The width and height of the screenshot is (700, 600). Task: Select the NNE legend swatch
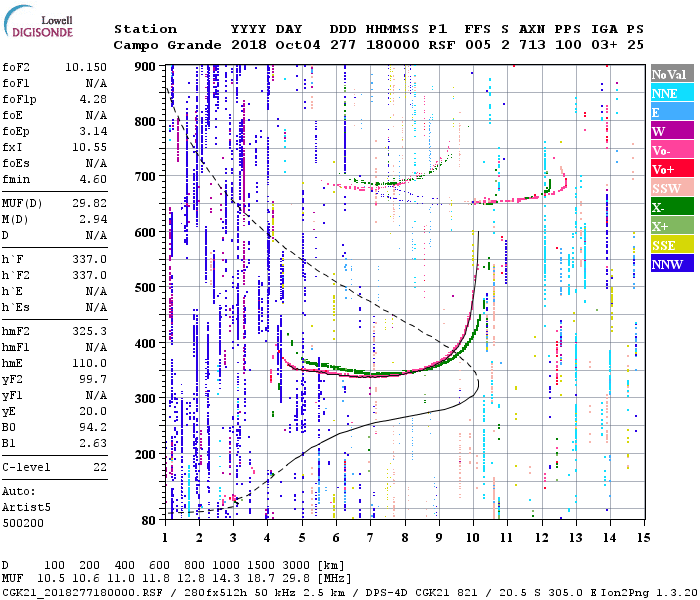pyautogui.click(x=672, y=93)
